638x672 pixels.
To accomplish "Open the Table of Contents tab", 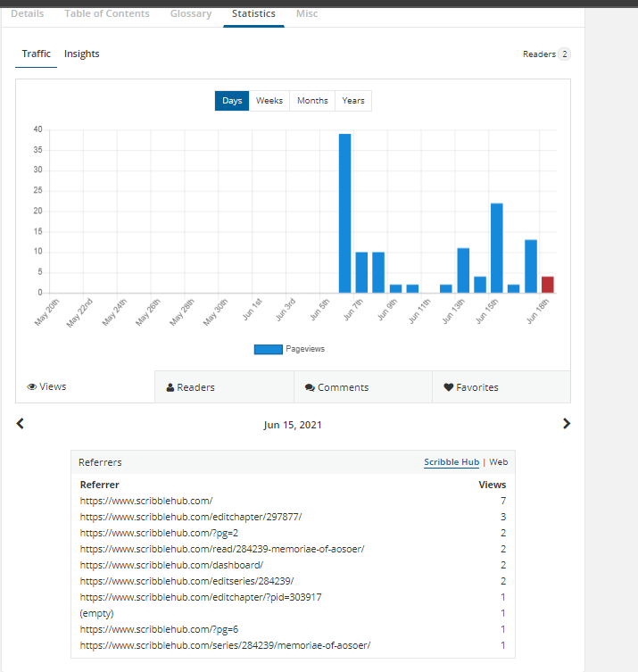I will click(x=107, y=13).
